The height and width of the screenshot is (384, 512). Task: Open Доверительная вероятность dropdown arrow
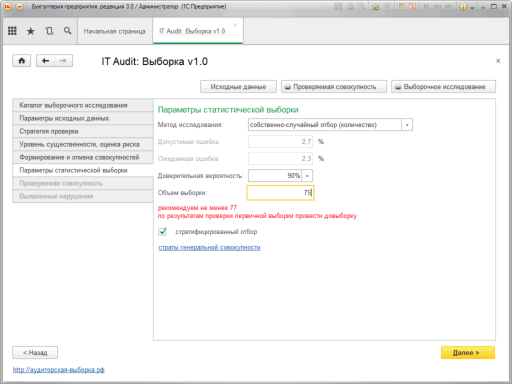click(307, 176)
